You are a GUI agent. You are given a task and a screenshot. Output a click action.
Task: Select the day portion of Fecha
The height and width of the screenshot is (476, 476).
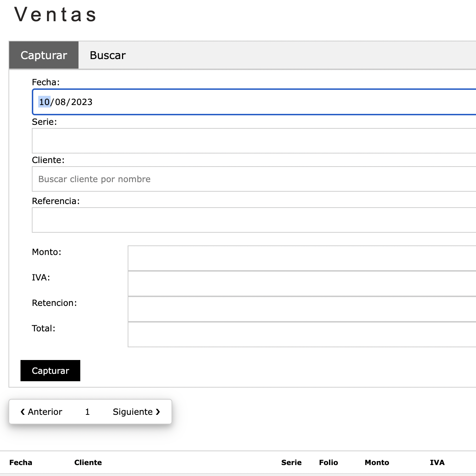click(x=44, y=102)
